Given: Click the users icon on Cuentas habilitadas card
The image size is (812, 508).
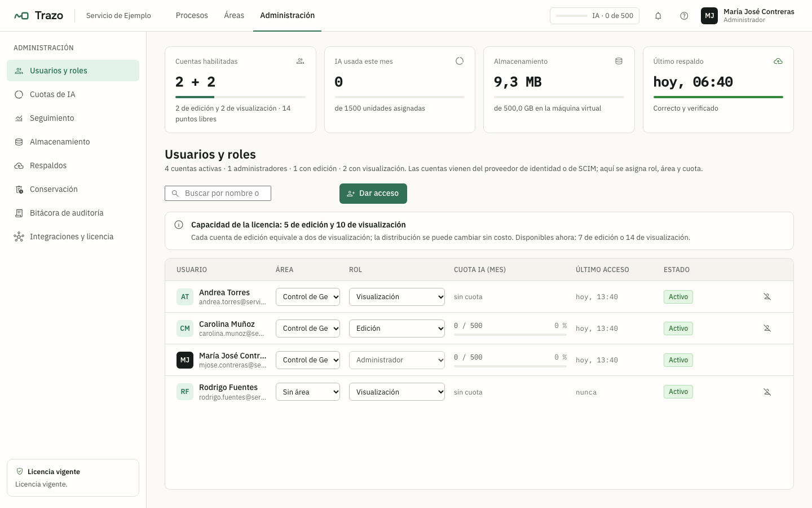Looking at the screenshot, I should pos(301,61).
